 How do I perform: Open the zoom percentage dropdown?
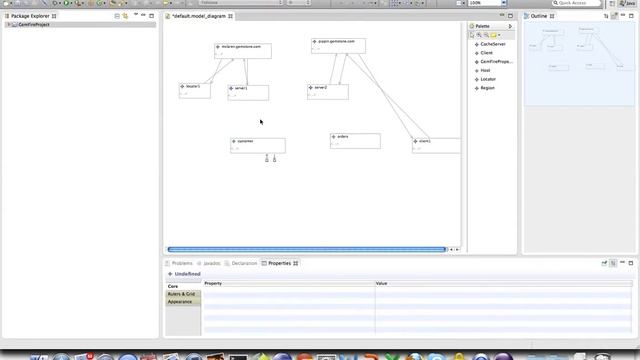tap(504, 3)
